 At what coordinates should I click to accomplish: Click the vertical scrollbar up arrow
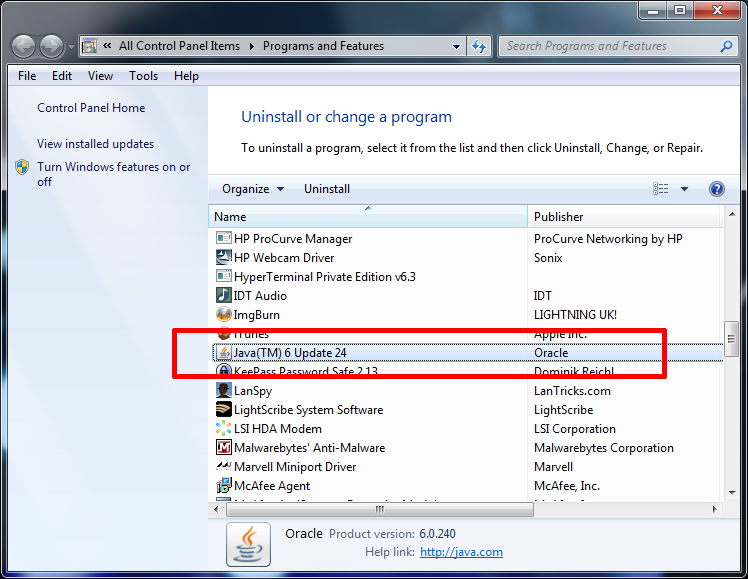(732, 215)
